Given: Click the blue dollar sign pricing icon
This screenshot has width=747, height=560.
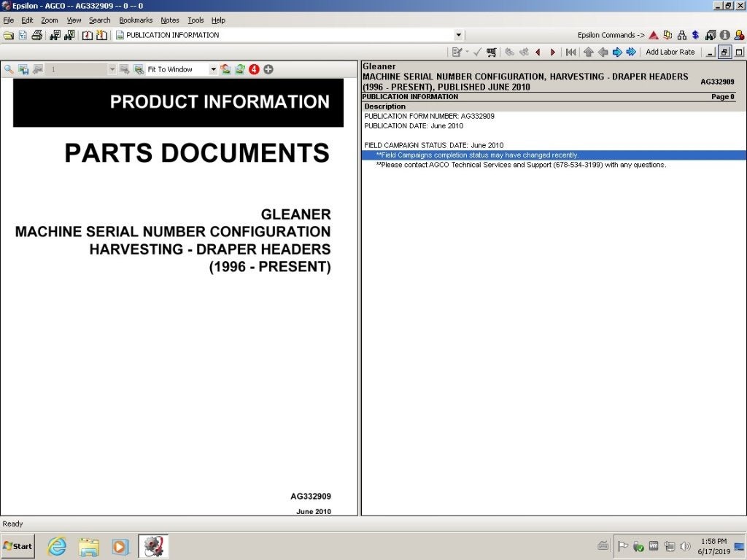Looking at the screenshot, I should coord(695,35).
